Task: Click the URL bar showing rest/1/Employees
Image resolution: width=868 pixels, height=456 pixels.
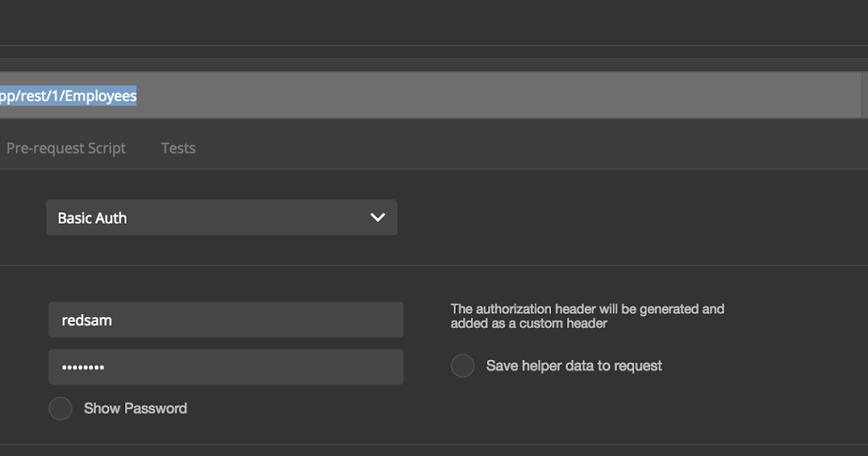Action: (x=289, y=95)
